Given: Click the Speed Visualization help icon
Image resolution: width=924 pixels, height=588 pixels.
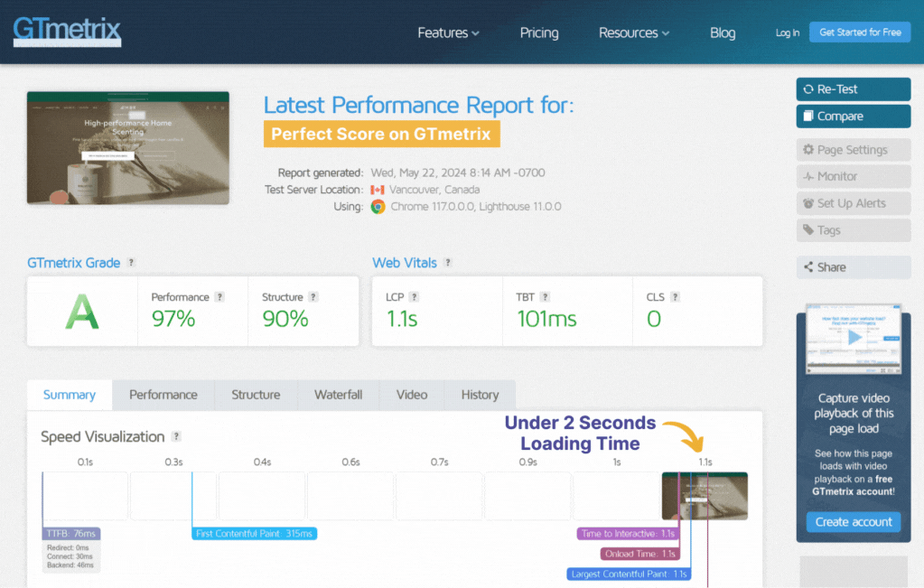Looking at the screenshot, I should tap(176, 436).
